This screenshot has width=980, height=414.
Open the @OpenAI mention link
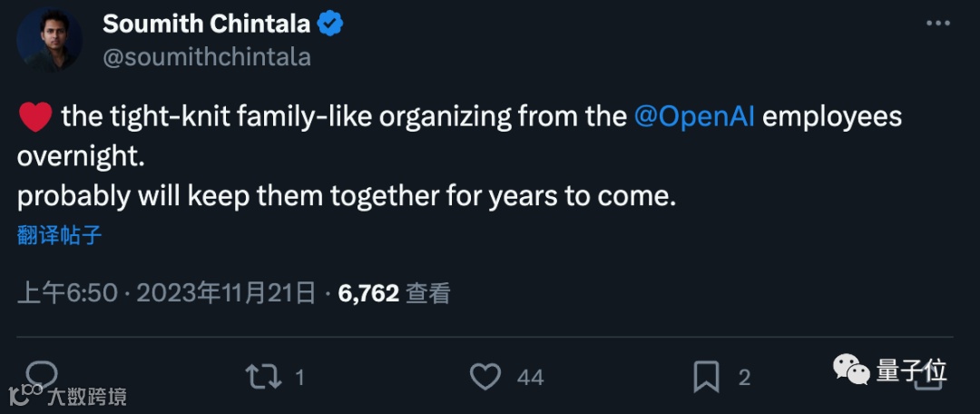point(694,117)
